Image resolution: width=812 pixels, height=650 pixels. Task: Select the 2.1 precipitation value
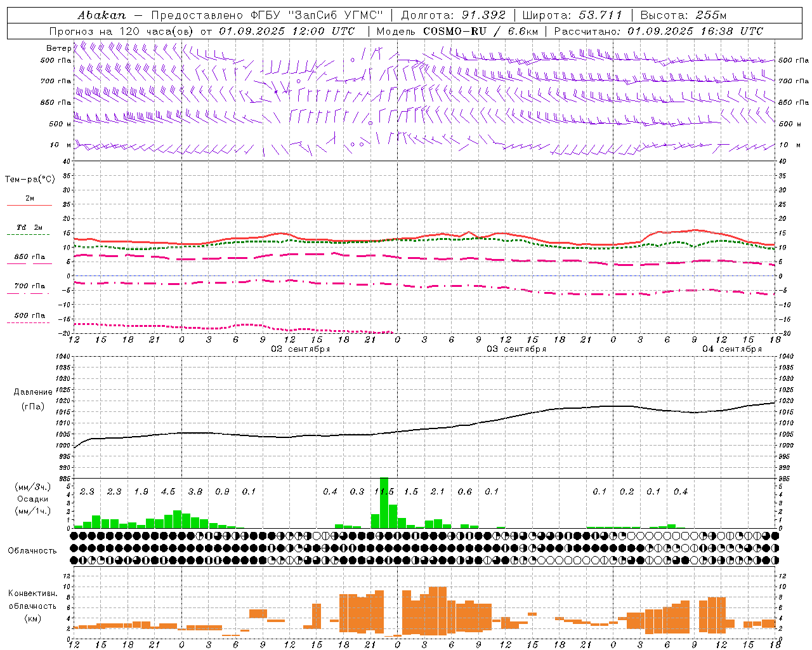click(x=438, y=492)
